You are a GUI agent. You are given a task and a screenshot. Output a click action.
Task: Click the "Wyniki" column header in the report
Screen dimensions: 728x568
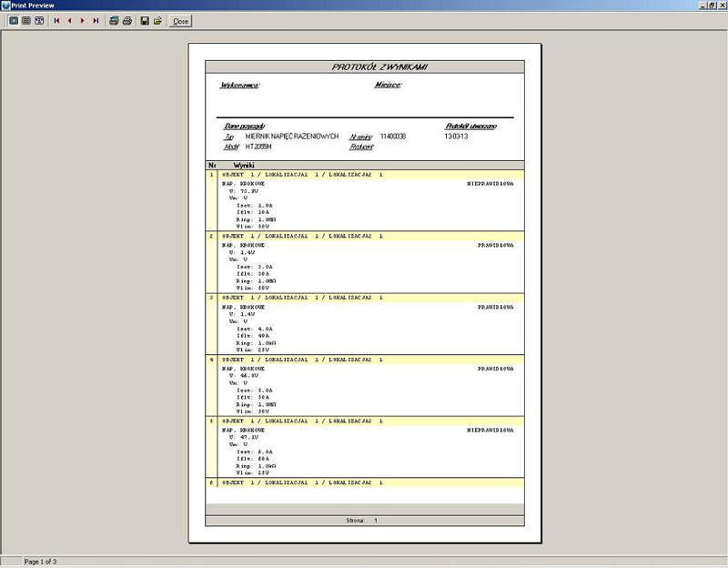point(243,165)
